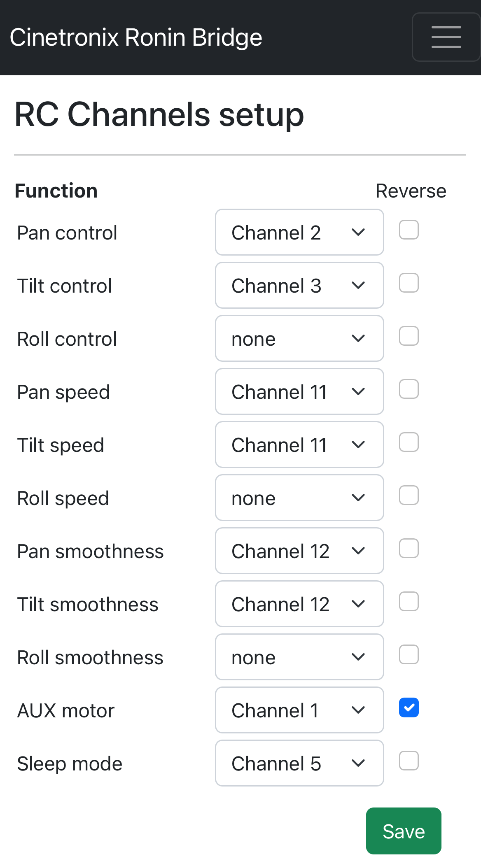Open the AUX motor channel dropdown
The image size is (481, 868).
tap(299, 710)
